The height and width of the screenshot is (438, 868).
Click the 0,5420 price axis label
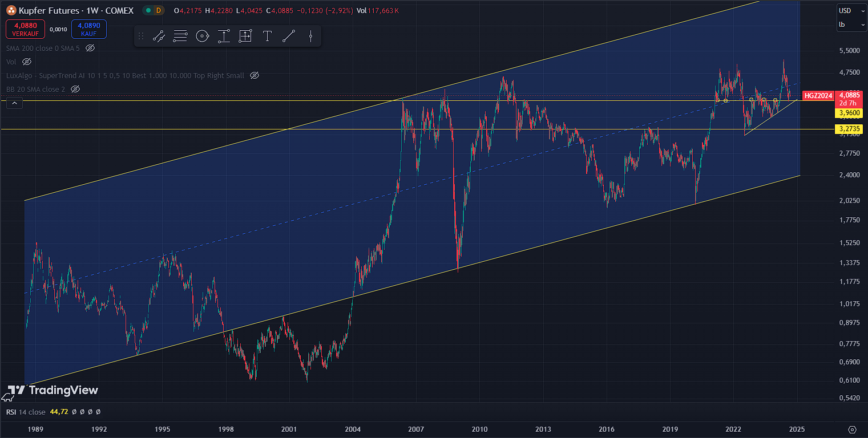850,398
